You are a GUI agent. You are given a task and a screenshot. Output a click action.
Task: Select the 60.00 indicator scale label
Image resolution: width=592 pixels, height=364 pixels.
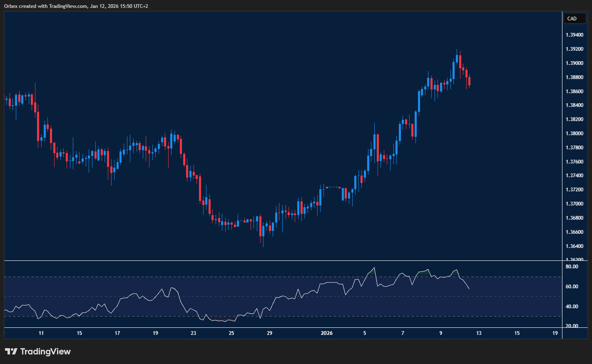point(572,287)
